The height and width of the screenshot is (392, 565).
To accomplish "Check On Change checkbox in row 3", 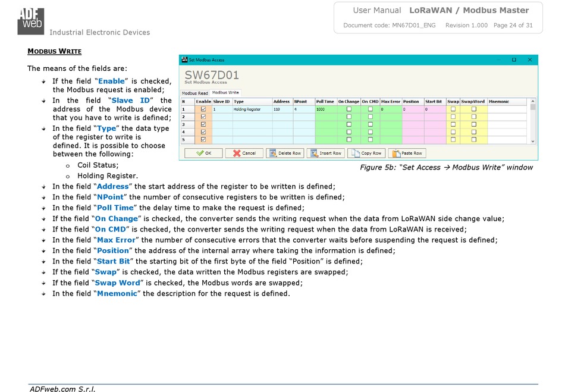I will (349, 124).
